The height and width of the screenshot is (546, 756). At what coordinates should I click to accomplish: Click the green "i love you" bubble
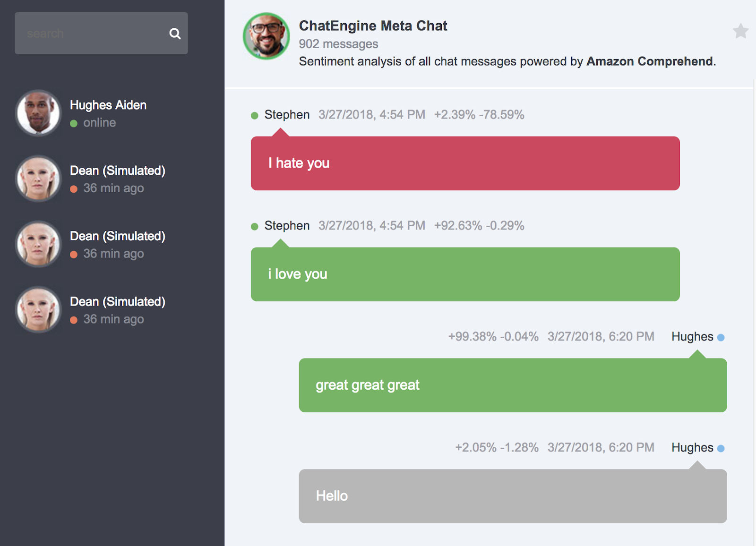point(465,274)
